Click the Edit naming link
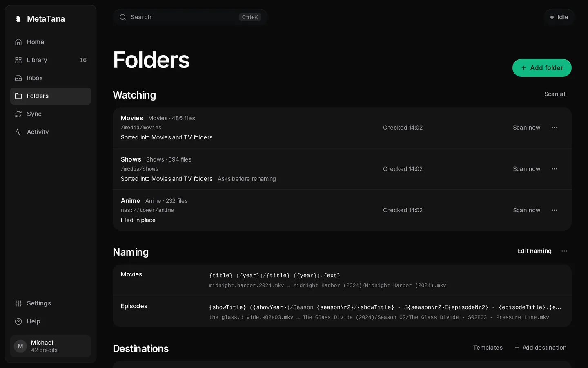 coord(534,251)
